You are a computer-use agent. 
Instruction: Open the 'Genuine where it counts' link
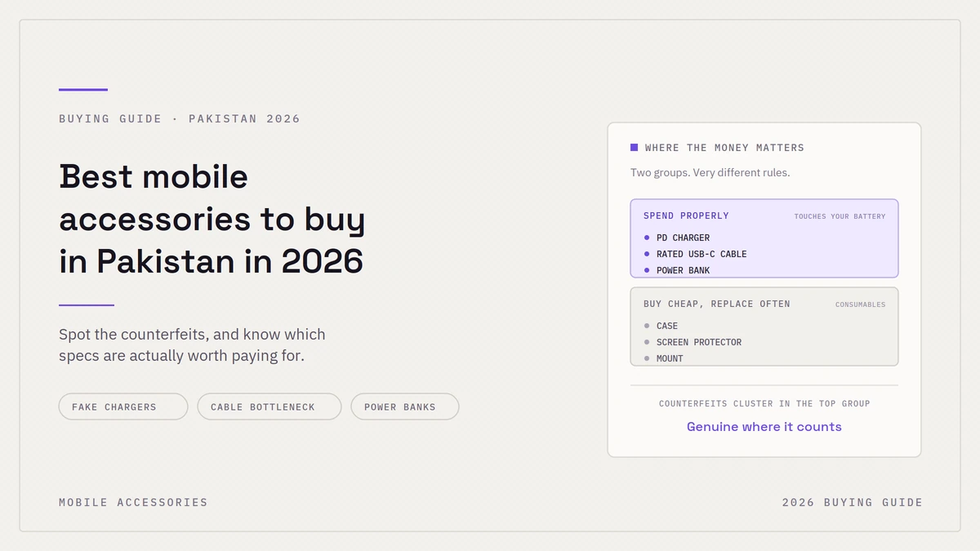tap(764, 427)
